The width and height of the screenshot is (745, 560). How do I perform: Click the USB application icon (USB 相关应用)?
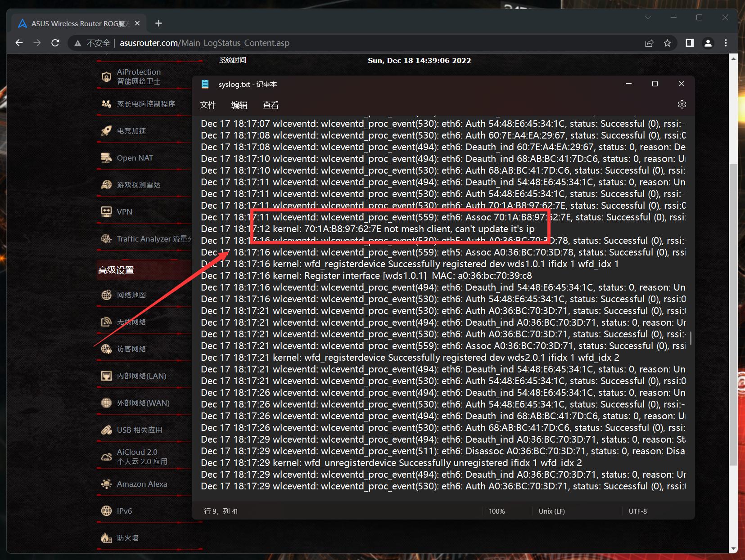106,430
